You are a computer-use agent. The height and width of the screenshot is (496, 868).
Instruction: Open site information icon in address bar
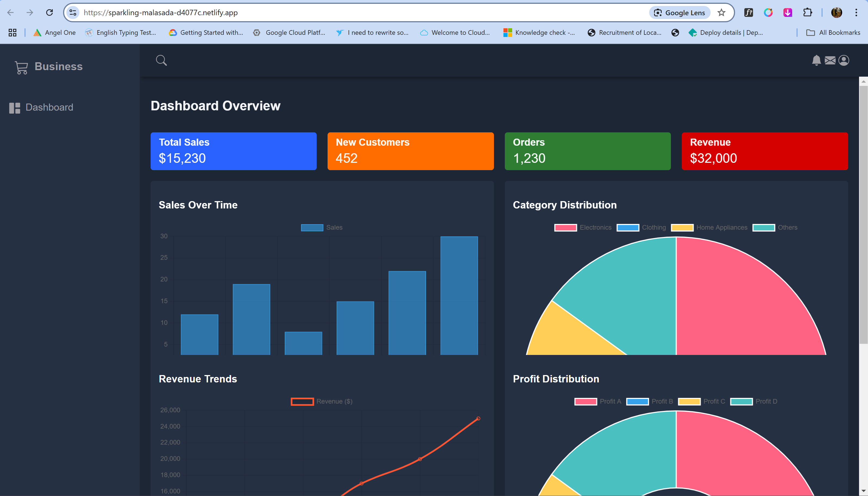pyautogui.click(x=73, y=13)
